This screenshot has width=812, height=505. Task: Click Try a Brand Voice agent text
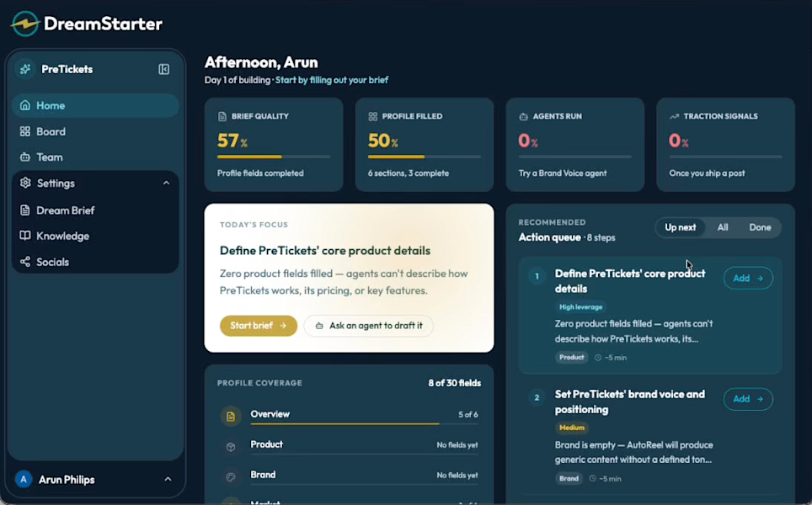point(563,173)
